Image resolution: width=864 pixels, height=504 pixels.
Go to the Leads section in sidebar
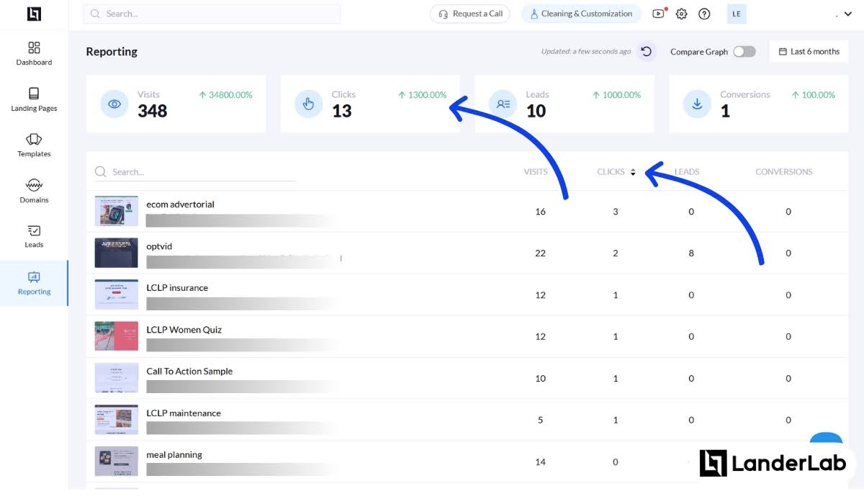[34, 236]
